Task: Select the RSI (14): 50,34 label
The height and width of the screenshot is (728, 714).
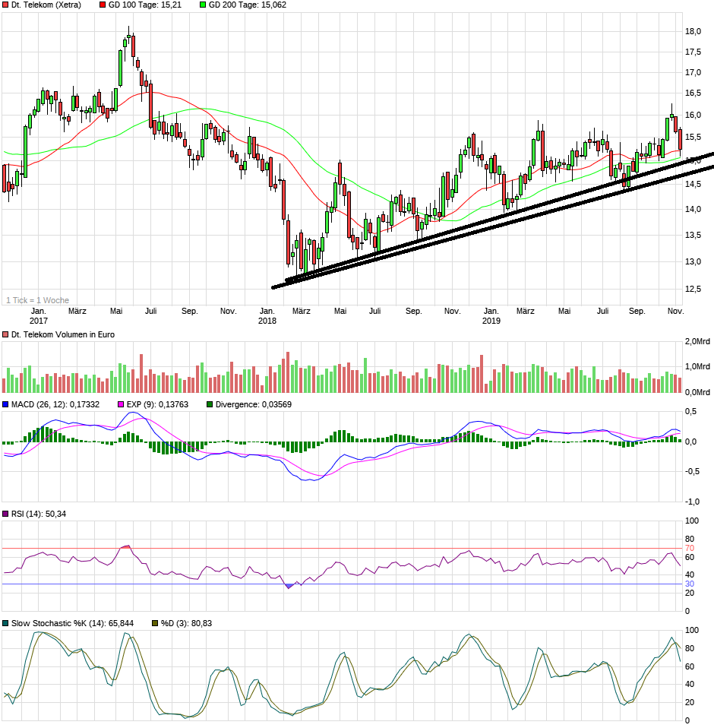Action: (x=39, y=514)
